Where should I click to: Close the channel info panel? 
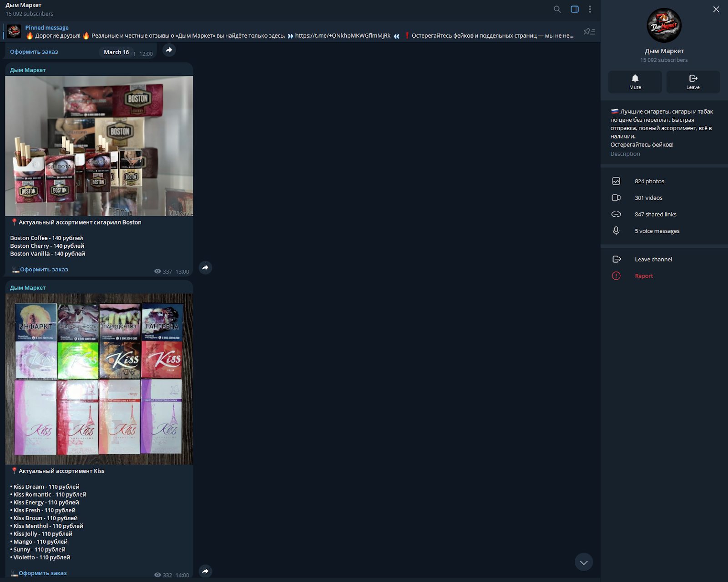[716, 9]
